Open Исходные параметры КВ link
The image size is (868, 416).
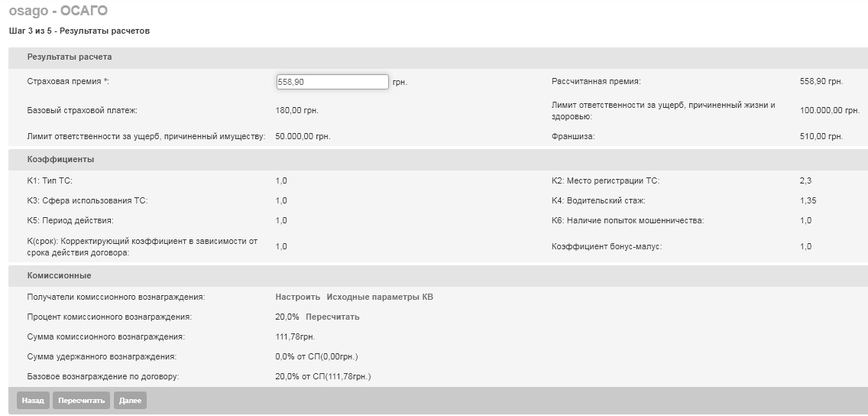380,297
